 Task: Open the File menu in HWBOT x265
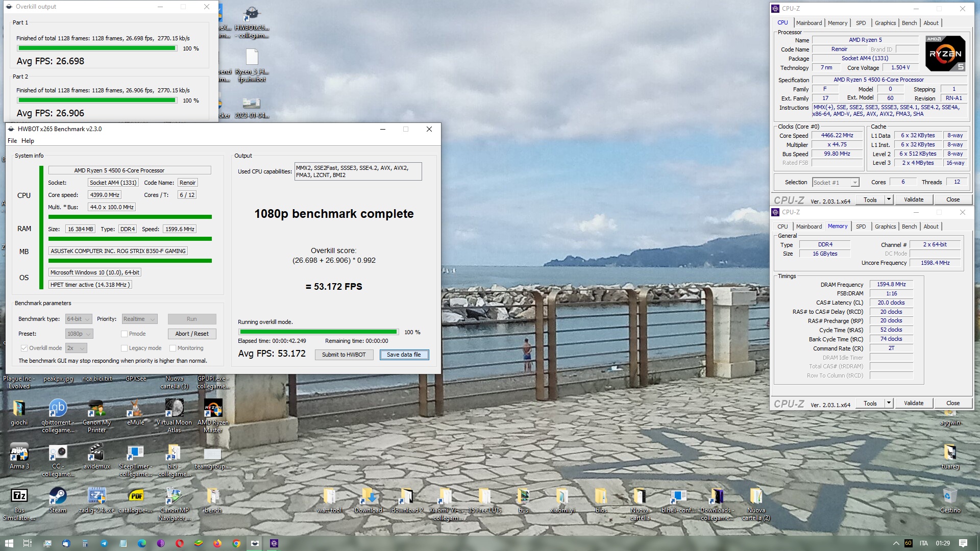pos(12,141)
